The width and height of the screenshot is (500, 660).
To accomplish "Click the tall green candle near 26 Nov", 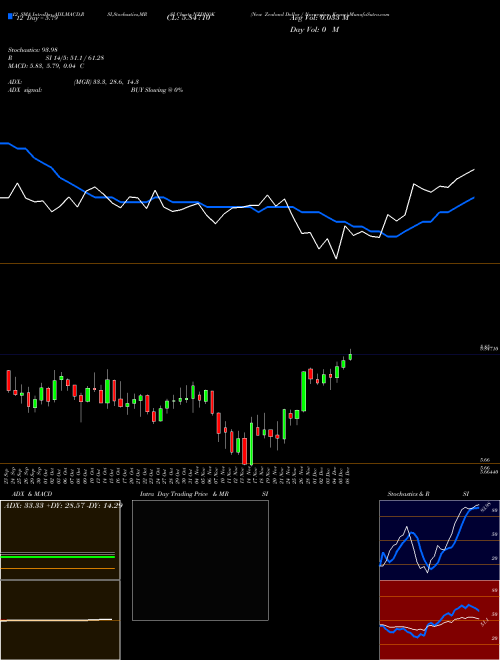I will [x=303, y=391].
